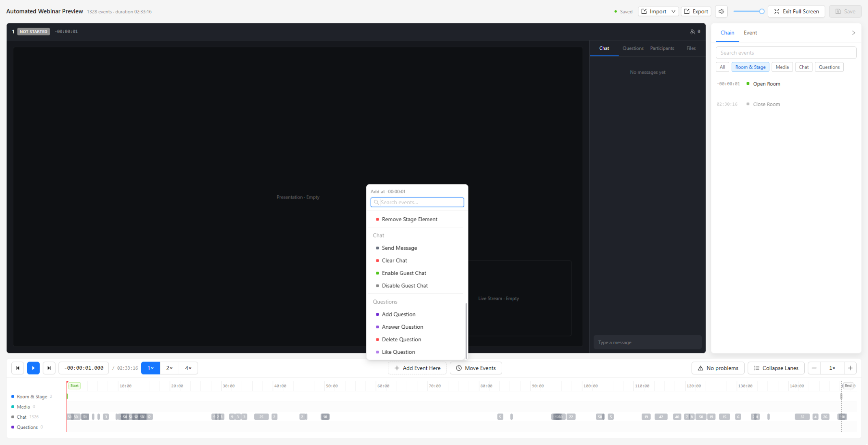Viewport: 868px width, 445px height.
Task: Open the Participants tab in preview
Action: coord(662,48)
